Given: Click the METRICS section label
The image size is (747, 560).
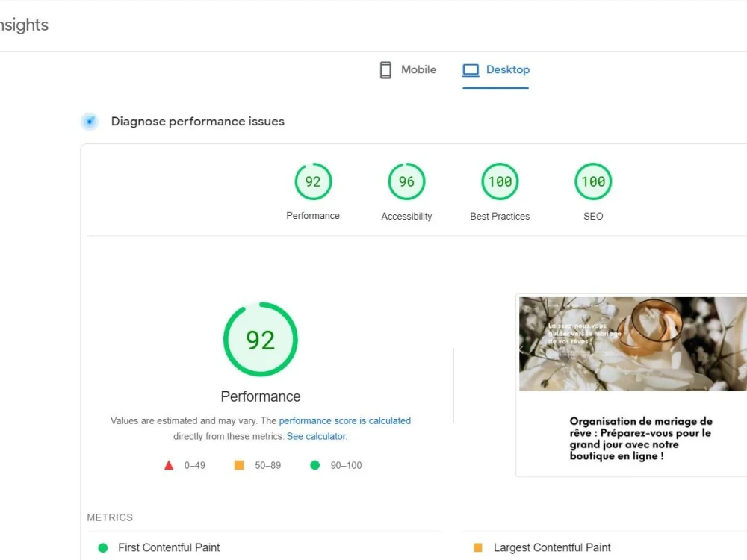Looking at the screenshot, I should pyautogui.click(x=110, y=517).
